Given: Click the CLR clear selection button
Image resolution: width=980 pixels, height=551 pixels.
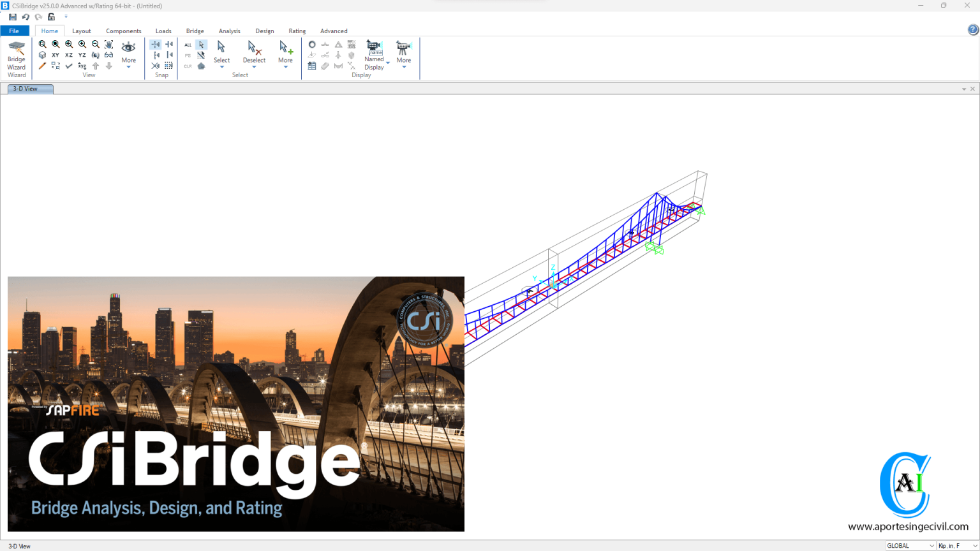Looking at the screenshot, I should point(188,66).
